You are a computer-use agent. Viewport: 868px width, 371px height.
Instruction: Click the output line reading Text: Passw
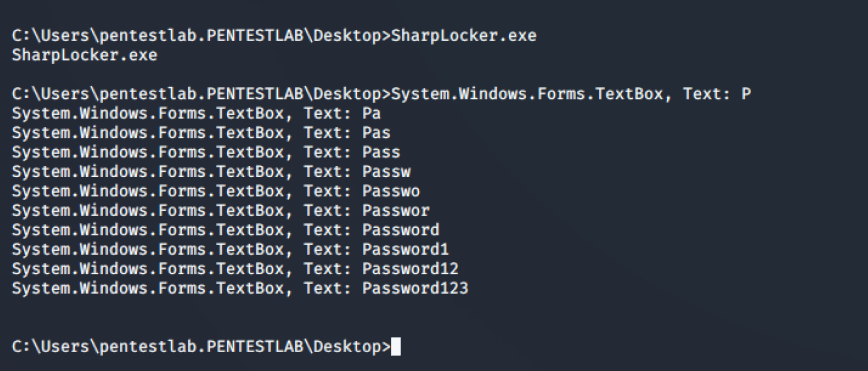[x=211, y=172]
